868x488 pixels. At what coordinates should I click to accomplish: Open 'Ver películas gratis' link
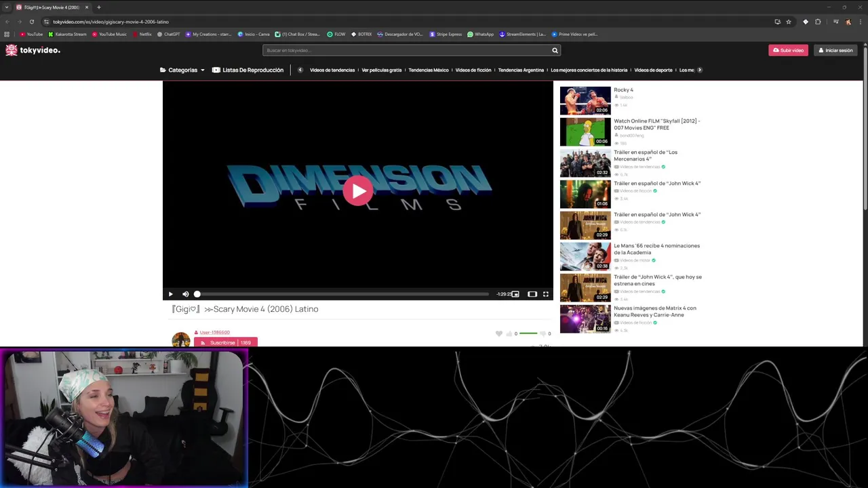click(382, 70)
